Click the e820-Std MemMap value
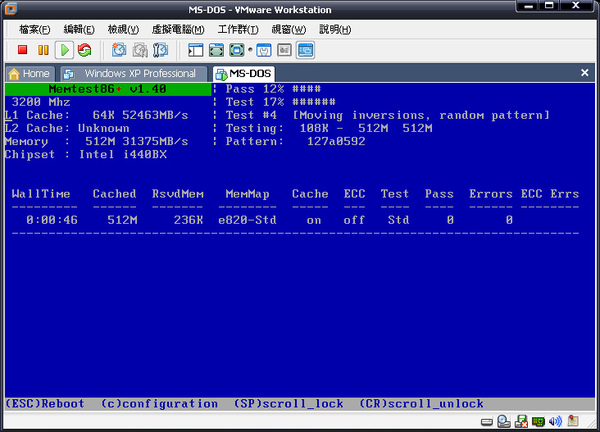This screenshot has width=600, height=432. tap(247, 220)
